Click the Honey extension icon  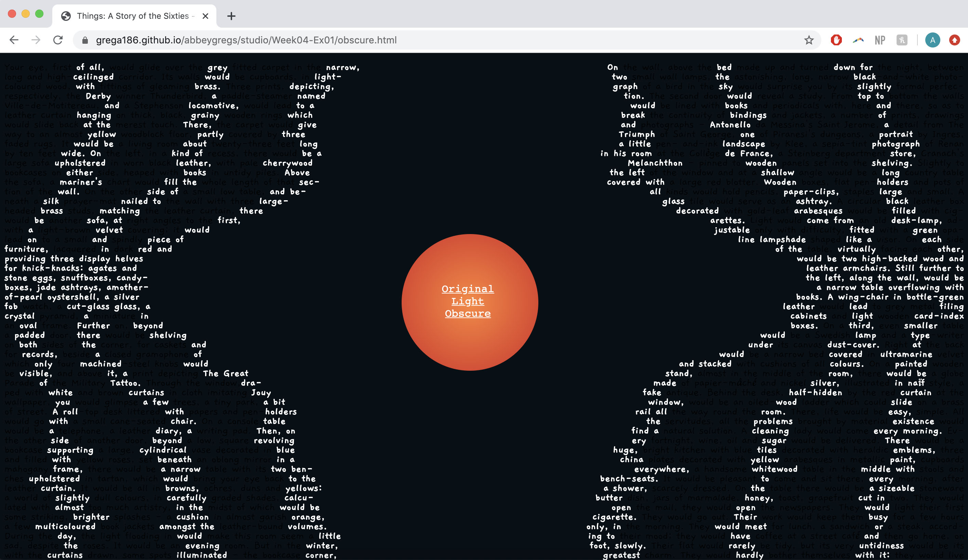pyautogui.click(x=902, y=40)
